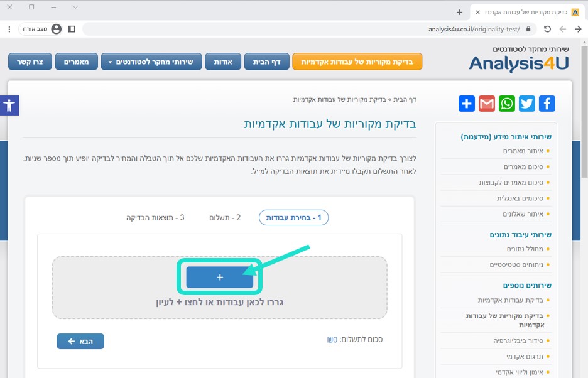Open the איתור שאלונים sidebar link
The image size is (588, 378).
pyautogui.click(x=523, y=213)
